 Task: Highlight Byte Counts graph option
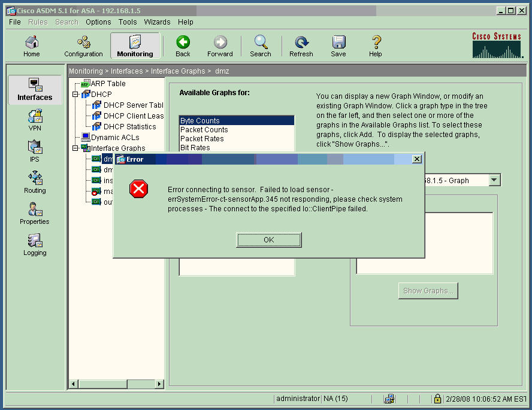pyautogui.click(x=201, y=120)
